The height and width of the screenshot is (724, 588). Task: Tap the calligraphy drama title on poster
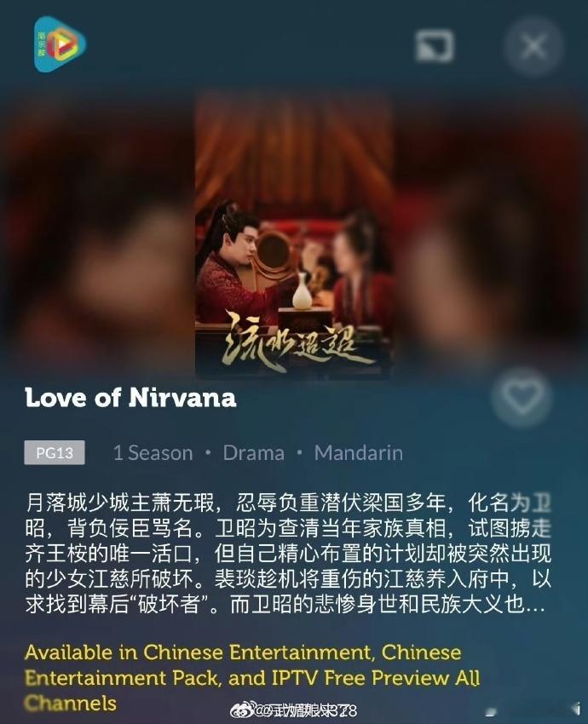[290, 342]
